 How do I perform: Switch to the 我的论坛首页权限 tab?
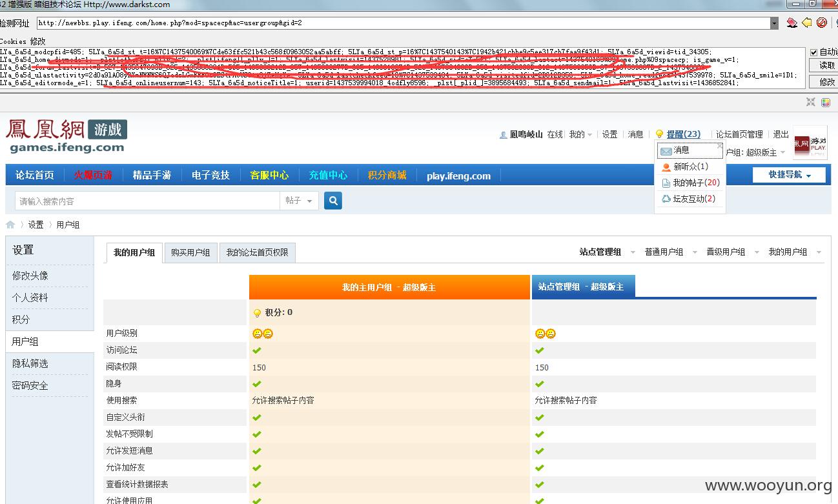pyautogui.click(x=257, y=252)
